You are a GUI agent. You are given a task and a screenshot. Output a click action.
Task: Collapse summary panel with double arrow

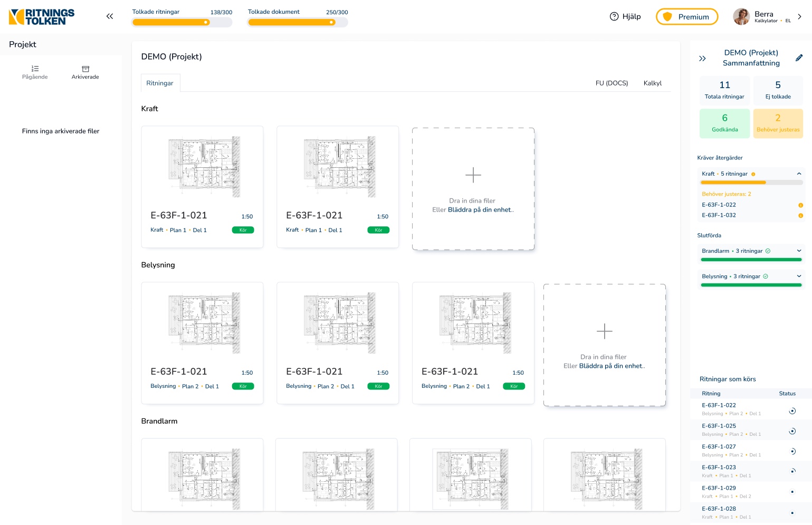point(702,59)
